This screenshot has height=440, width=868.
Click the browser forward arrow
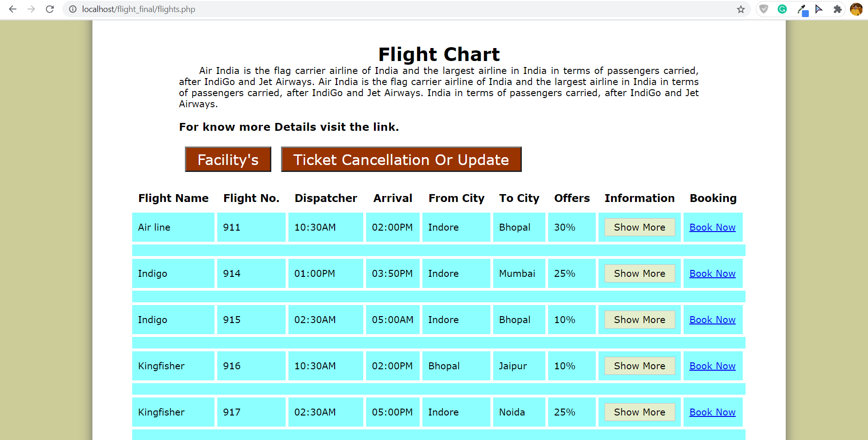click(31, 9)
